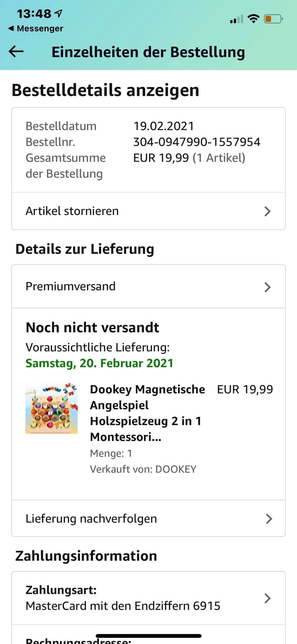
Task: Tap the cellular signal bars icon
Action: pos(236,19)
